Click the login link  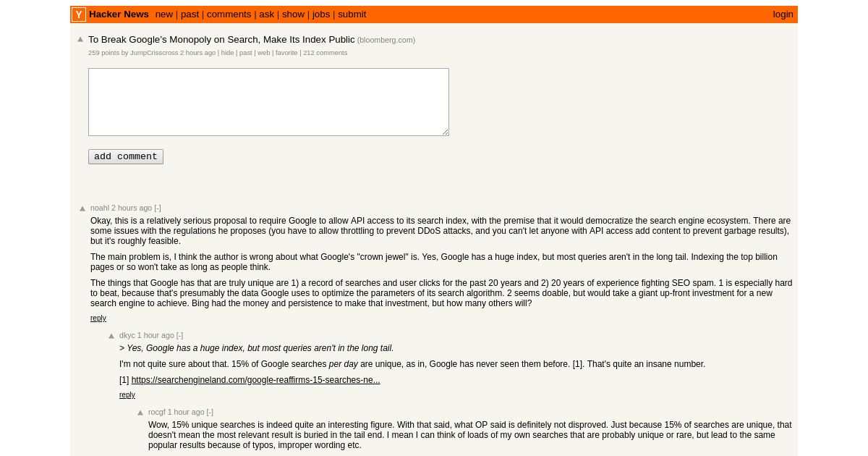click(x=783, y=14)
